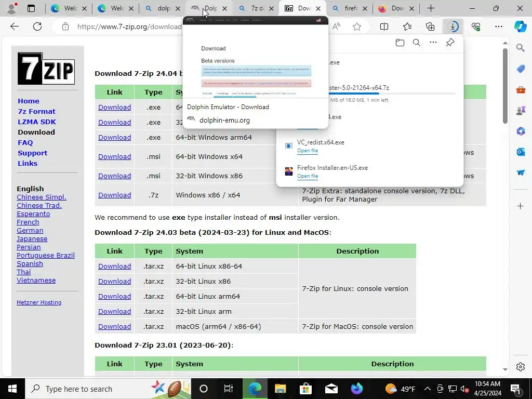Open sidebar Drop paper-plane icon
This screenshot has height=399, width=532.
coord(521,172)
